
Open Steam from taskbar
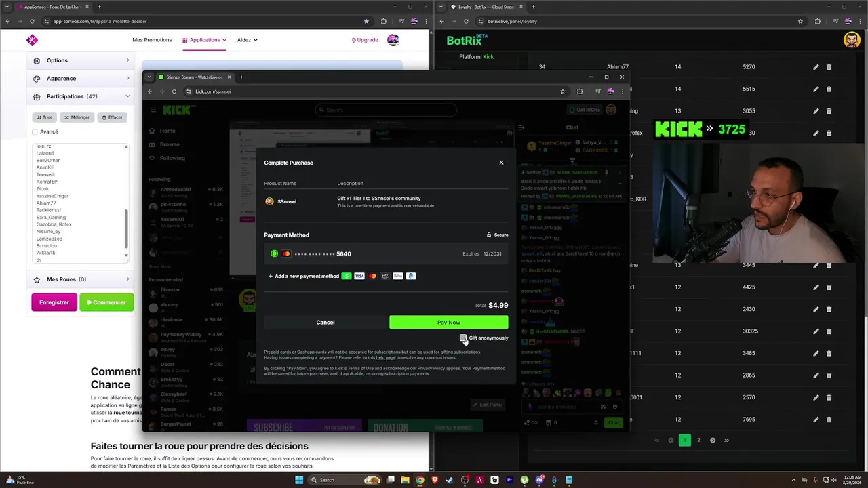point(450,480)
